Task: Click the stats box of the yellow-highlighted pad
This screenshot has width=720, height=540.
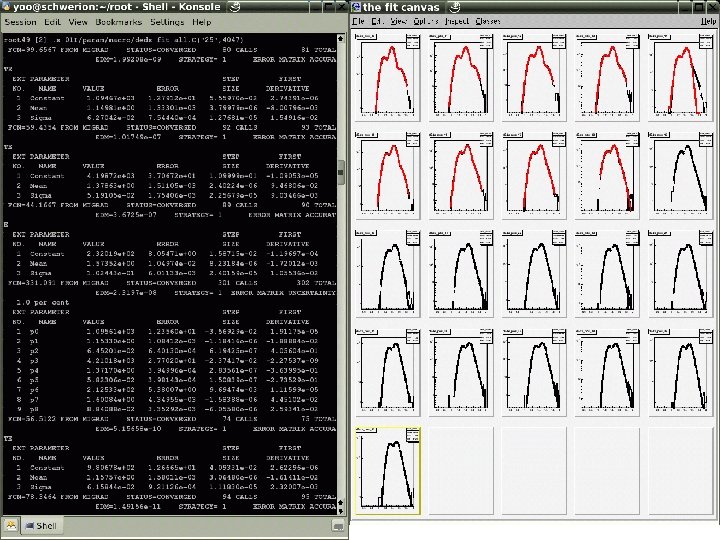Action: click(413, 435)
